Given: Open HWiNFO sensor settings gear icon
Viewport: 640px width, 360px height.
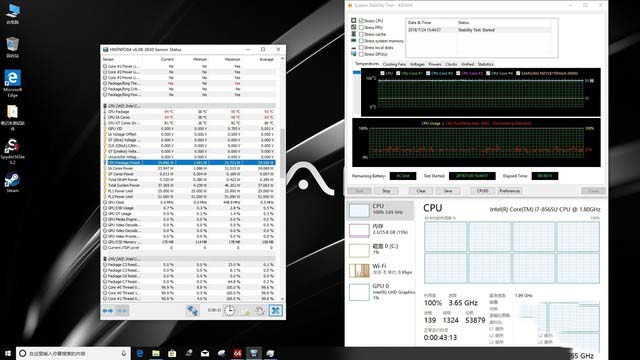Looking at the screenshot, I should pyautogui.click(x=260, y=311).
